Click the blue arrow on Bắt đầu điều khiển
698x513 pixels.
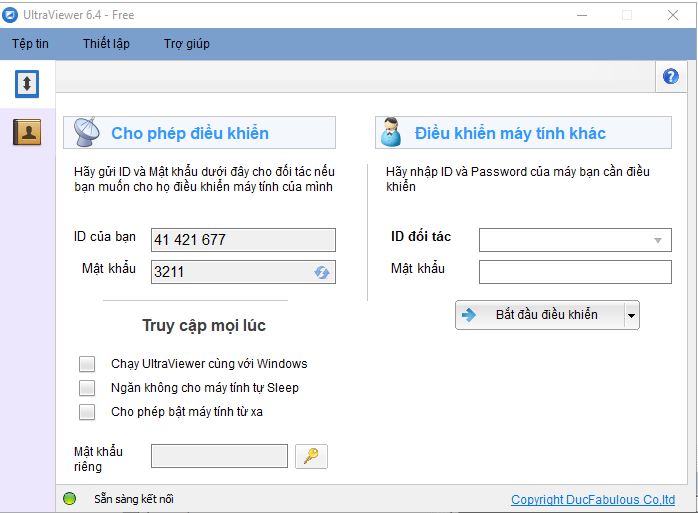click(x=469, y=315)
